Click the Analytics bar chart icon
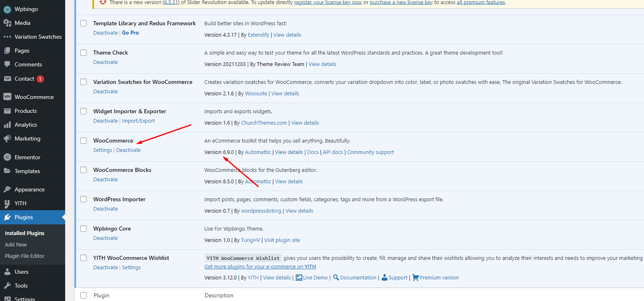The width and height of the screenshot is (644, 301). 7,125
